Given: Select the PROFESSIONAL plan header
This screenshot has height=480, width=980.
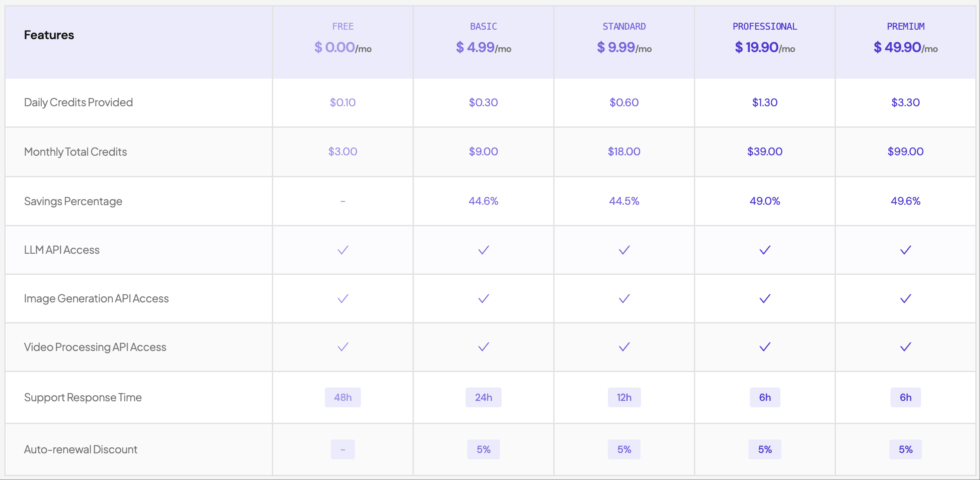Looking at the screenshot, I should coord(765,27).
